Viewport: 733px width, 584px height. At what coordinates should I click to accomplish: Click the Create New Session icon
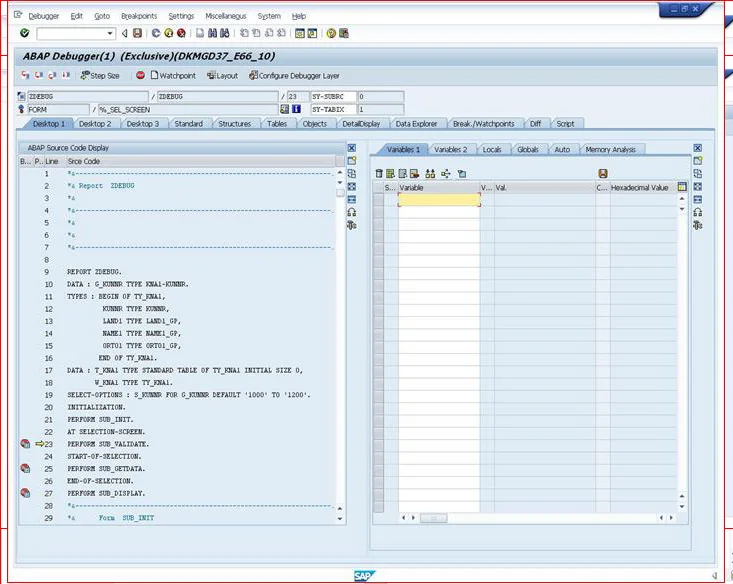pos(300,33)
